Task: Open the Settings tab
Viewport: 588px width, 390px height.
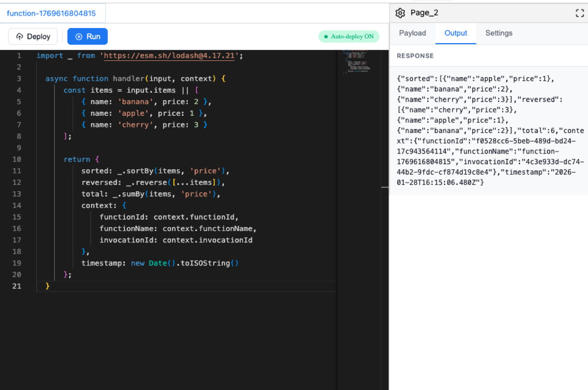Action: click(498, 33)
